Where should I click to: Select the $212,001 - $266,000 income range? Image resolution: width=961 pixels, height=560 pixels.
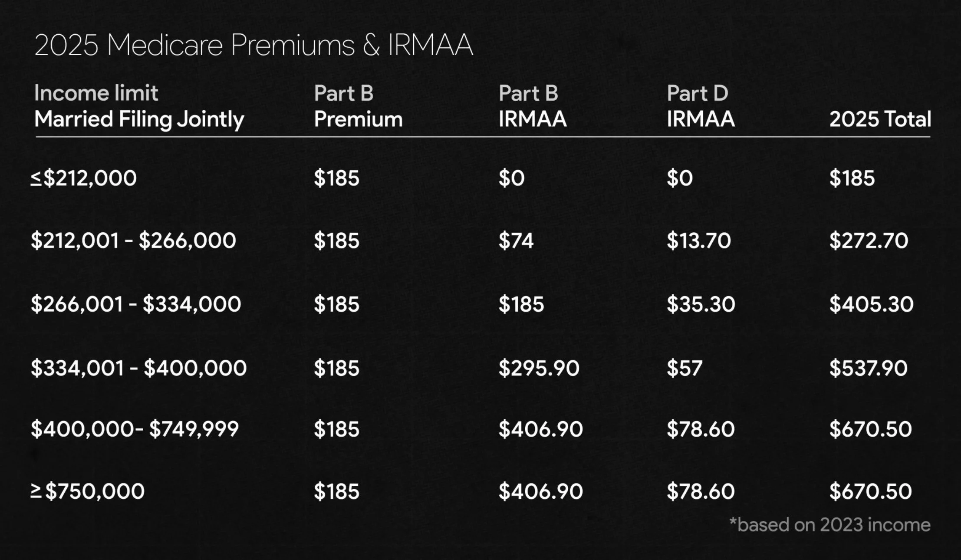(133, 241)
